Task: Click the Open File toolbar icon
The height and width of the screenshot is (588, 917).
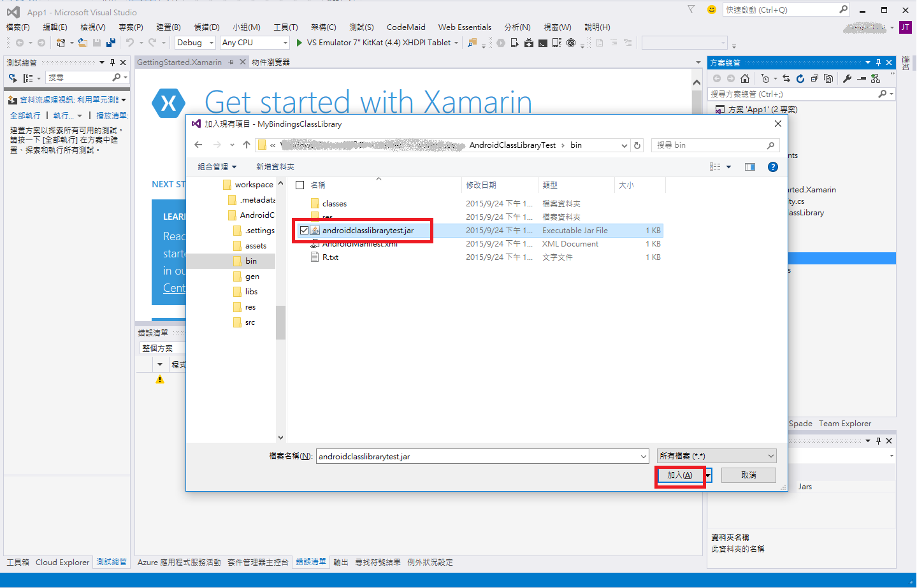Action: (x=83, y=43)
